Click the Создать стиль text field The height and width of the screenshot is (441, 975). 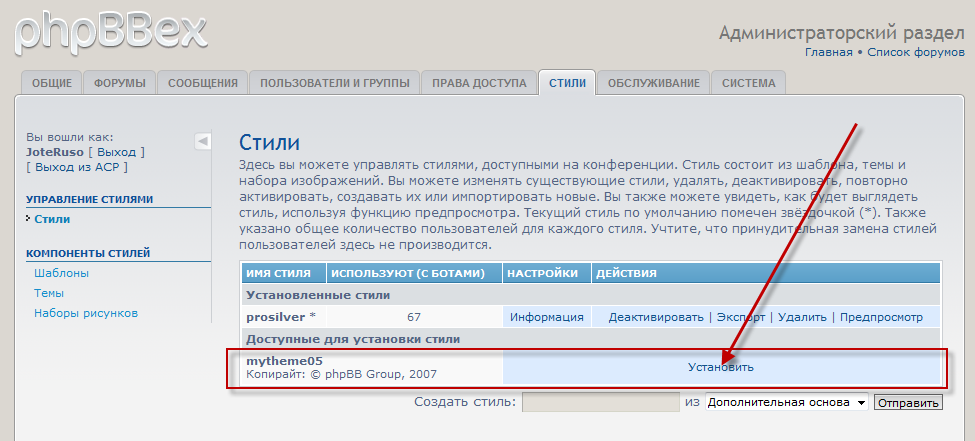(x=600, y=402)
